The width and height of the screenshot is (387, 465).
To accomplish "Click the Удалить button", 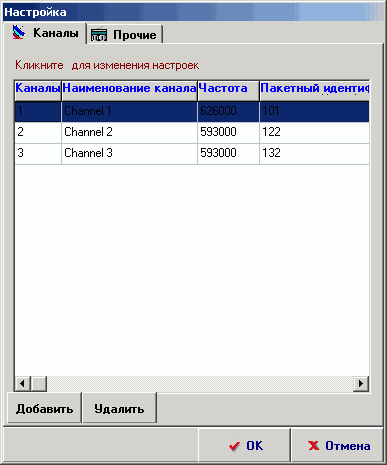I will [119, 408].
